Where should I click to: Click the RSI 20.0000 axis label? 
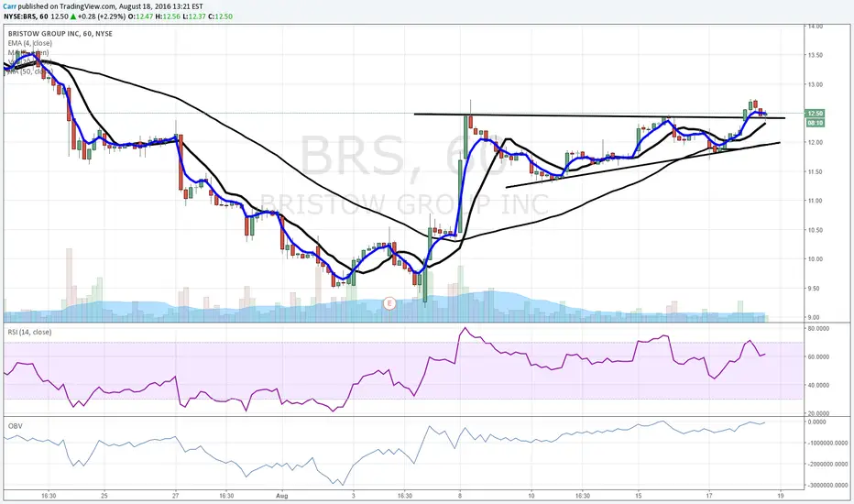(818, 413)
